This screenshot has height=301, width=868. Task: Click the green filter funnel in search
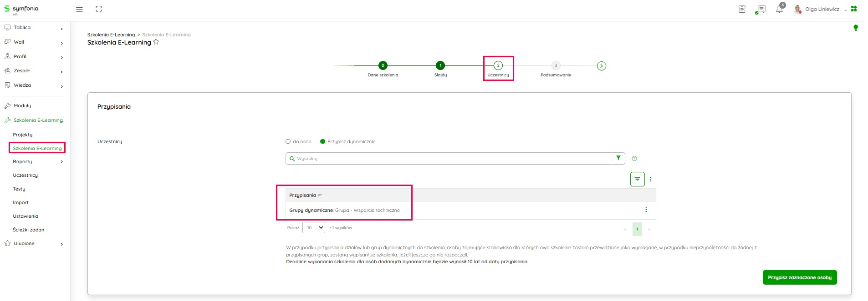[618, 158]
